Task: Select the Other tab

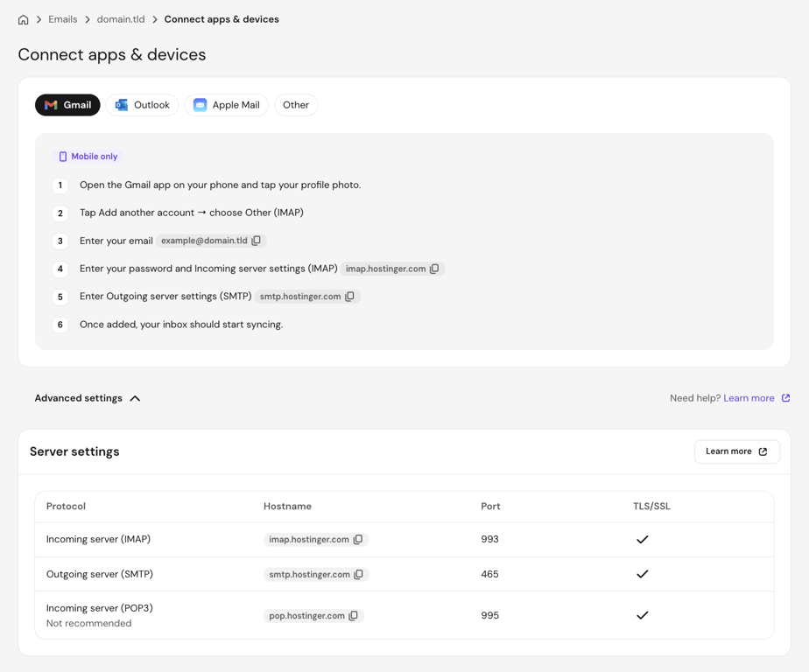Action: pos(296,105)
